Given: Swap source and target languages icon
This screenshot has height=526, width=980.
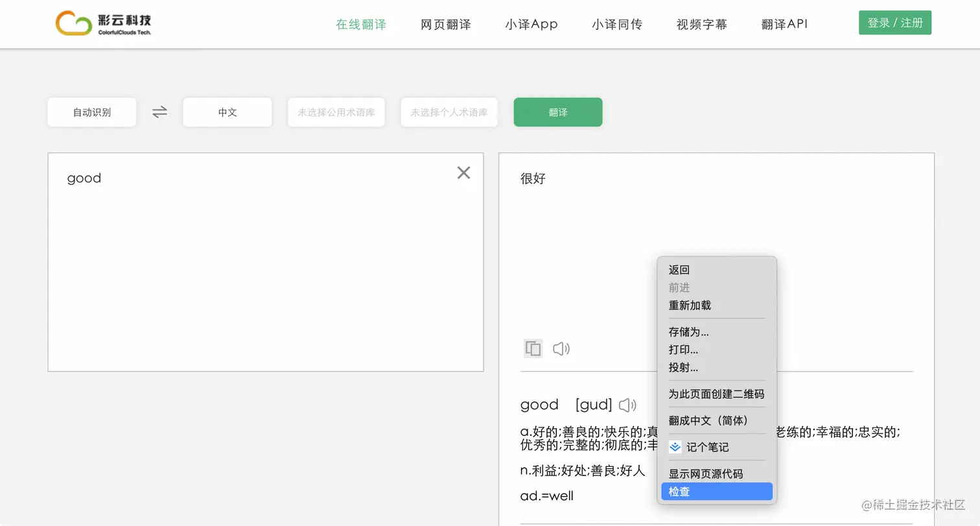Looking at the screenshot, I should tap(159, 112).
